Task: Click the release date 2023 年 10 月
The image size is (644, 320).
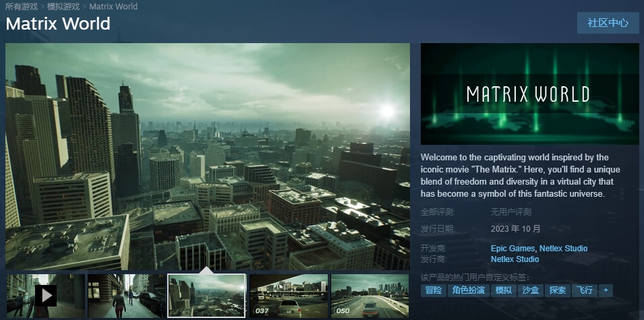Action: 515,229
